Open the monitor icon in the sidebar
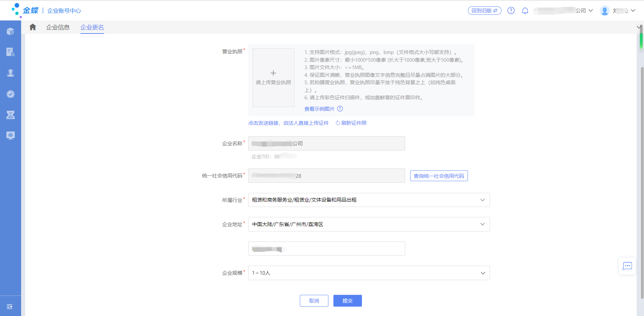Screen dimensions: 644x316 click(10, 136)
